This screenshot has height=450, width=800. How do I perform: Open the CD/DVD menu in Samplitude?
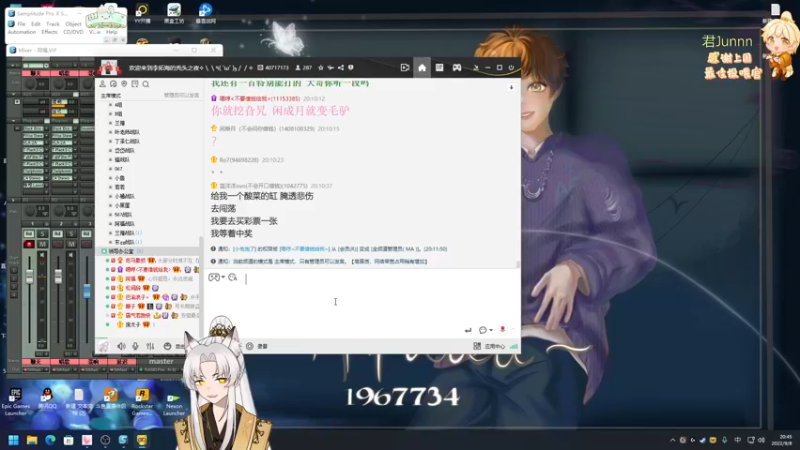point(73,32)
